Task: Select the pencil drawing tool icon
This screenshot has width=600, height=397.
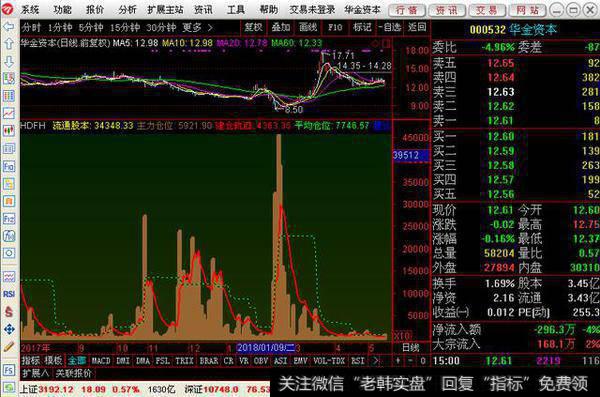Action: click(x=9, y=346)
